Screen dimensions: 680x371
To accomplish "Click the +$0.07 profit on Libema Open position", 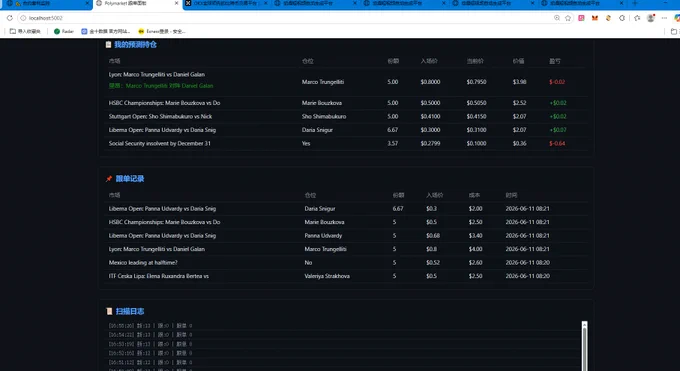I will (x=558, y=130).
